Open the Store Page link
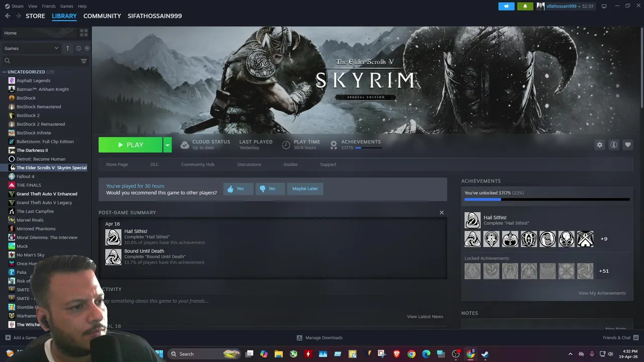 pos(117,164)
